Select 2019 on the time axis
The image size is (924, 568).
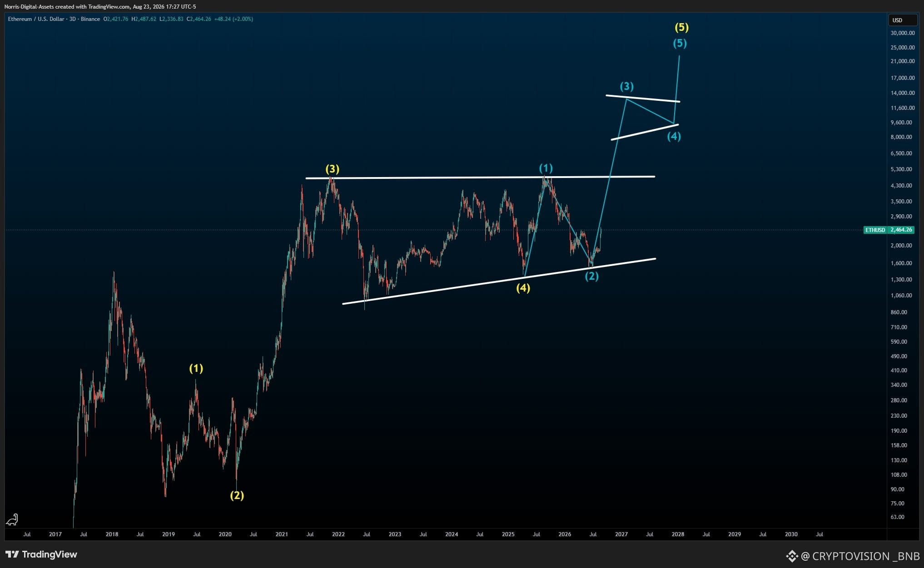(169, 534)
